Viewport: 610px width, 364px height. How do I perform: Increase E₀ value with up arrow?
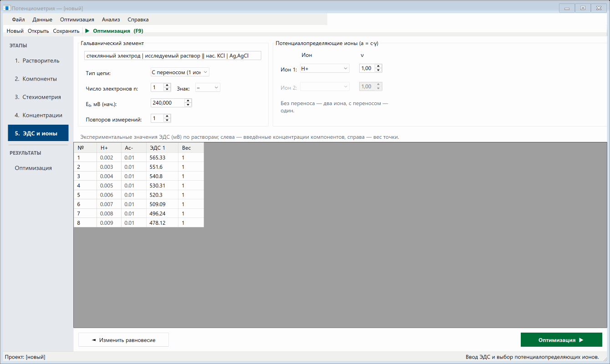[x=188, y=101]
